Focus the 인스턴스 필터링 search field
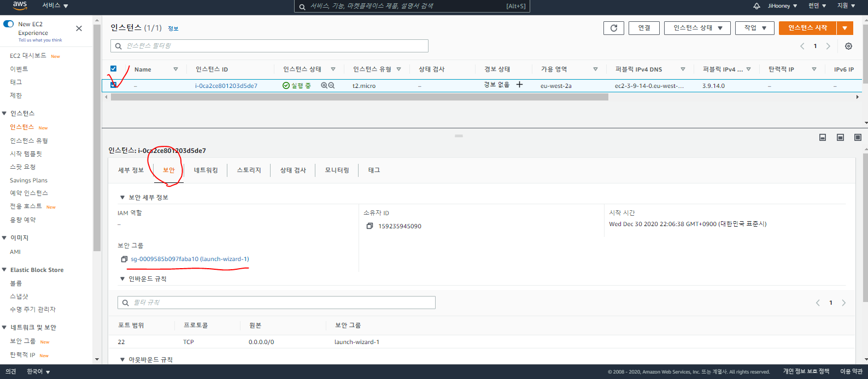This screenshot has height=379, width=868. click(269, 46)
